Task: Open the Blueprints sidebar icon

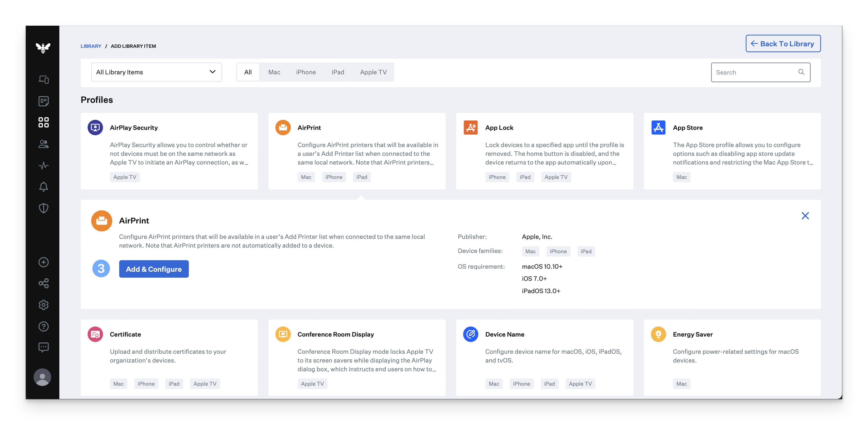Action: (43, 101)
